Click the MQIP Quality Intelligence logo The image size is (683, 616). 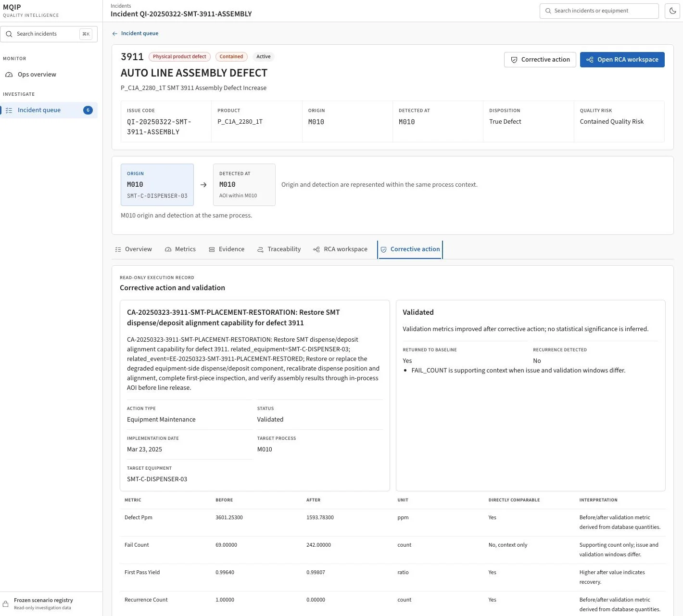pos(31,11)
